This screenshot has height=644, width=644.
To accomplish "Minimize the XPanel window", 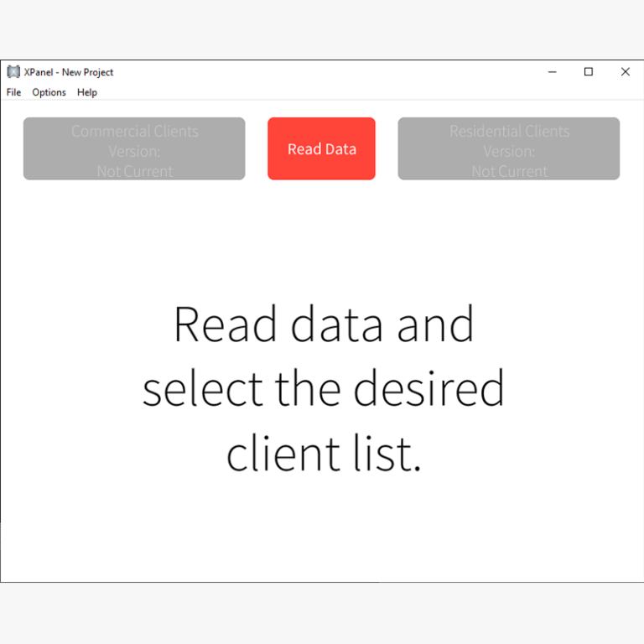I will tap(552, 72).
